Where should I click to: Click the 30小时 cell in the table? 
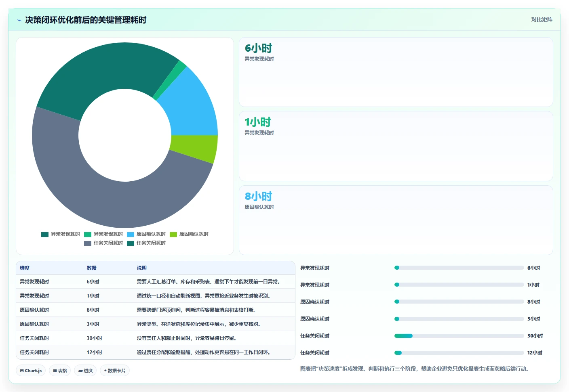point(94,338)
